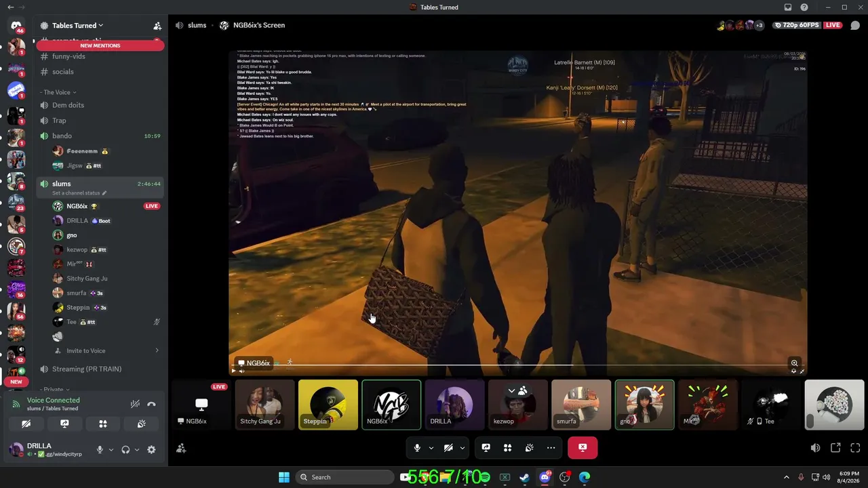
Task: Open Steam from the taskbar
Action: pos(524,477)
